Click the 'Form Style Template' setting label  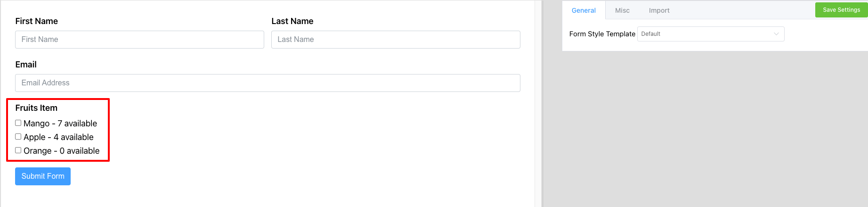(x=602, y=34)
